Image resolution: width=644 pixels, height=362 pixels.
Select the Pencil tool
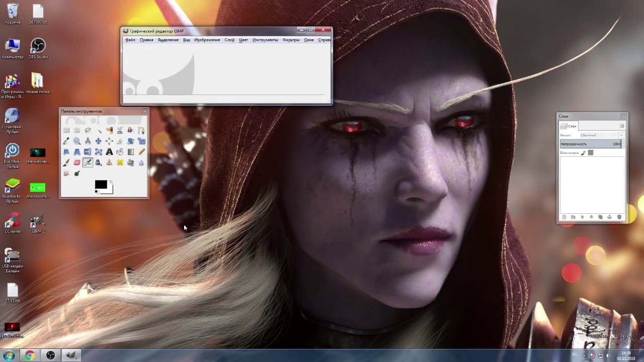coord(141,152)
